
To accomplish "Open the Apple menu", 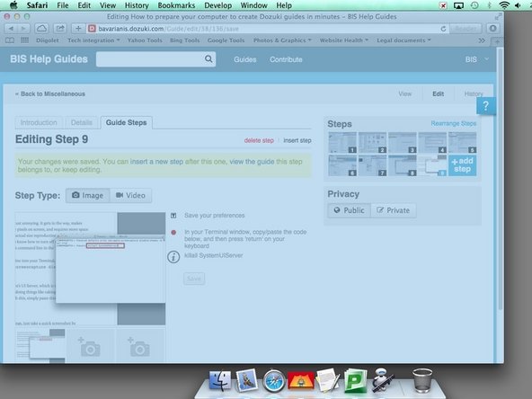I will [x=13, y=5].
